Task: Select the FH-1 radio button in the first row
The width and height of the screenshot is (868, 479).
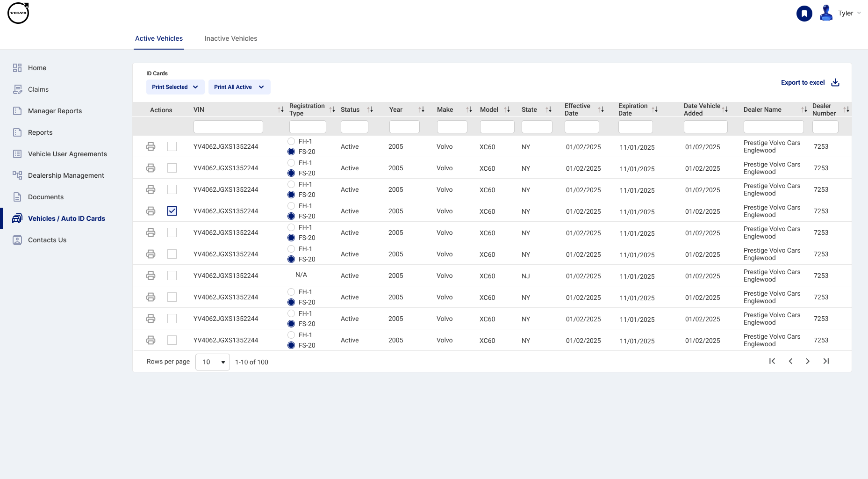Action: (291, 141)
